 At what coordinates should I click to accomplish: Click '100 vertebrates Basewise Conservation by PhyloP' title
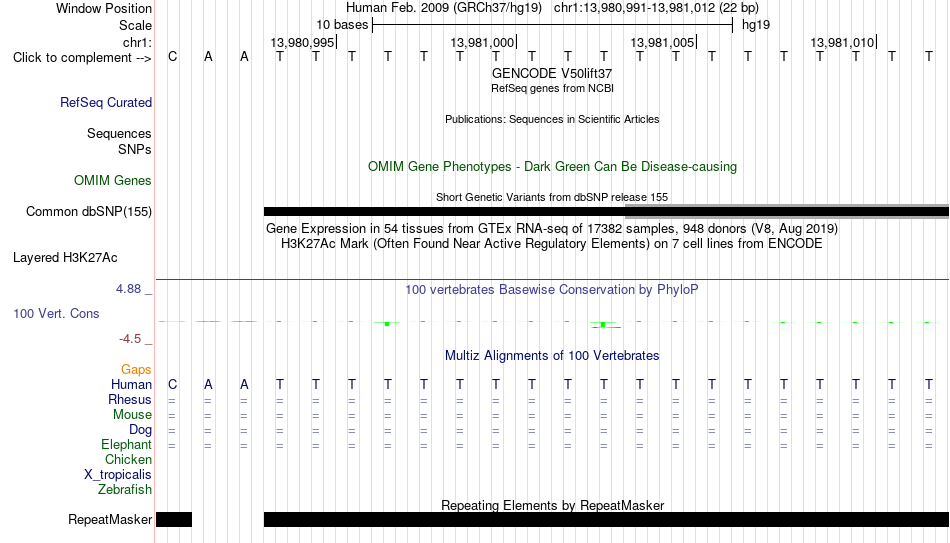[552, 290]
